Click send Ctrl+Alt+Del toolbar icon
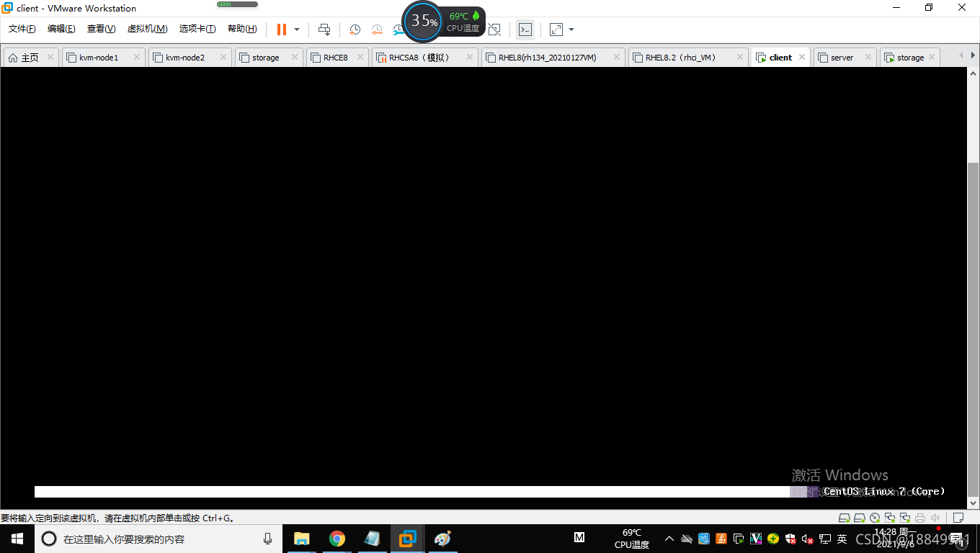The height and width of the screenshot is (553, 980). [x=324, y=30]
